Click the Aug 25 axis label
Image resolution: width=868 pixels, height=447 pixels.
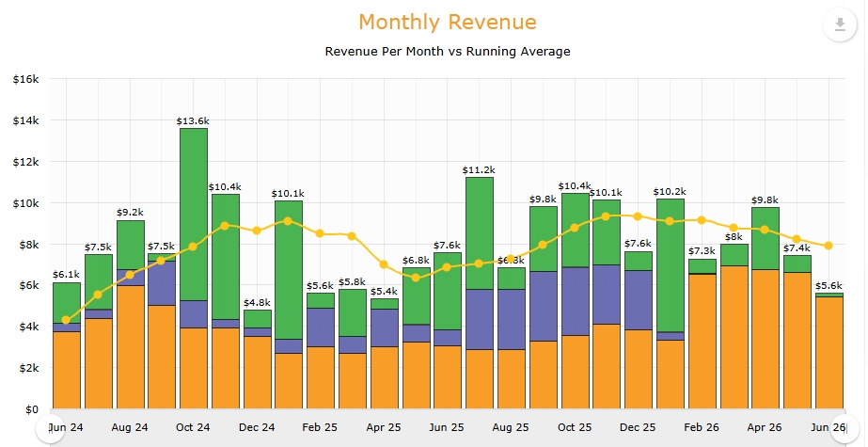click(511, 427)
